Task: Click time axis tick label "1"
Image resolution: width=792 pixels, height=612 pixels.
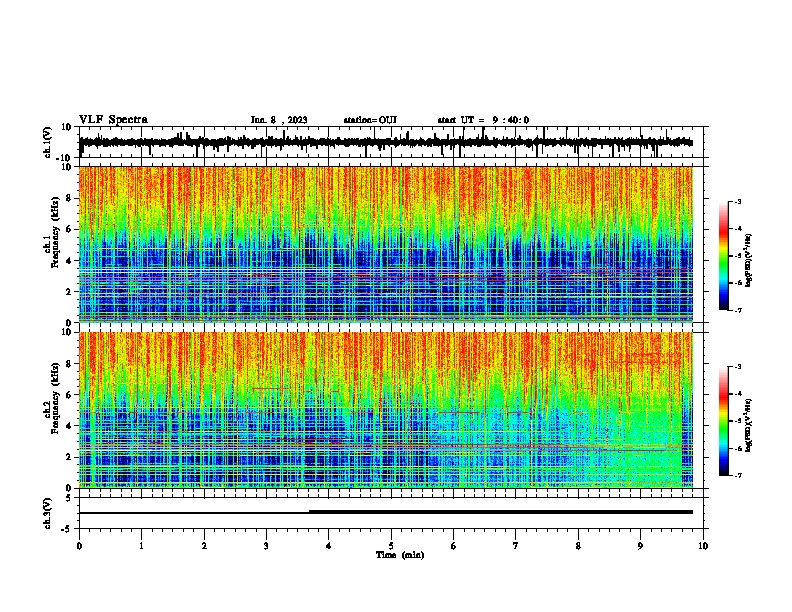Action: tap(141, 546)
